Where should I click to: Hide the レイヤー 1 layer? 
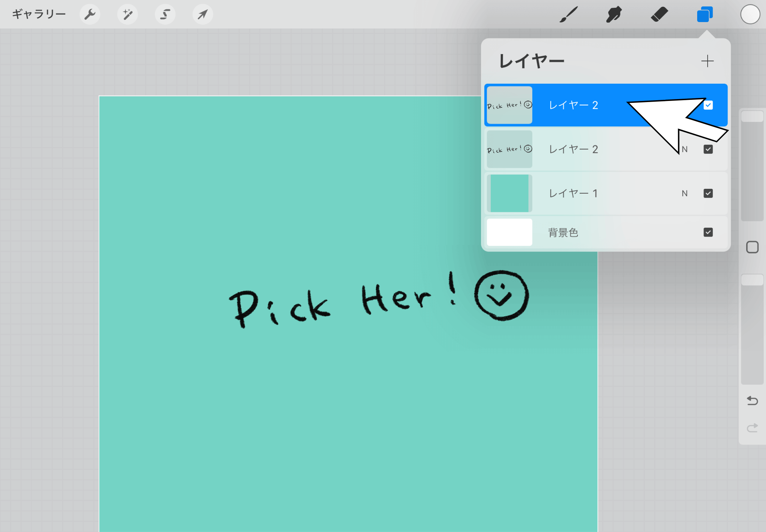tap(708, 193)
